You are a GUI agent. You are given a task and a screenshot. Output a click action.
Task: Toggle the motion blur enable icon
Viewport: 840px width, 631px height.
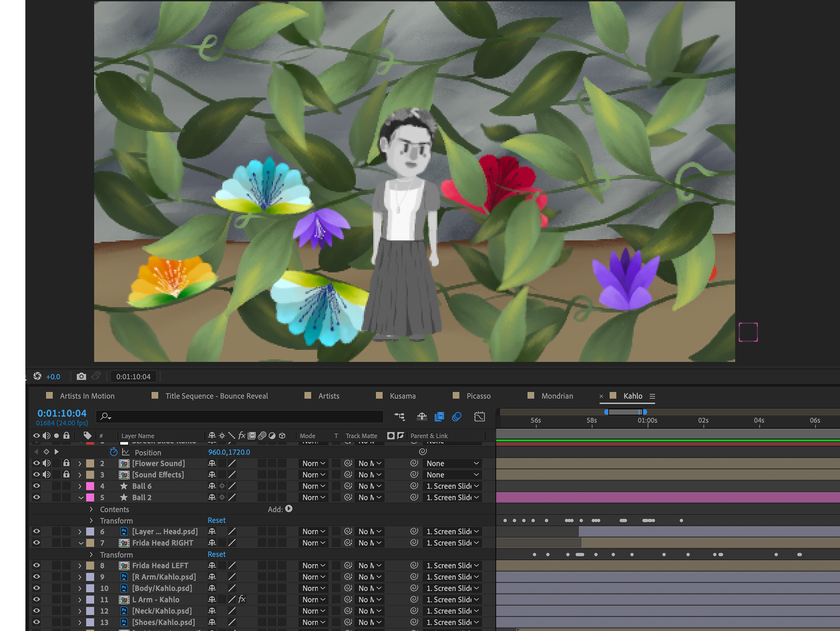click(457, 417)
